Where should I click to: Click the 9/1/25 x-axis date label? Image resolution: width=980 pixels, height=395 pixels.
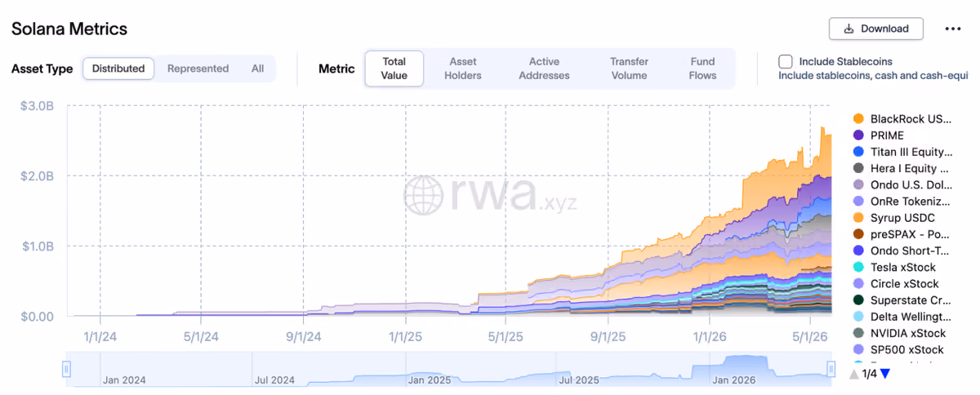click(x=608, y=335)
